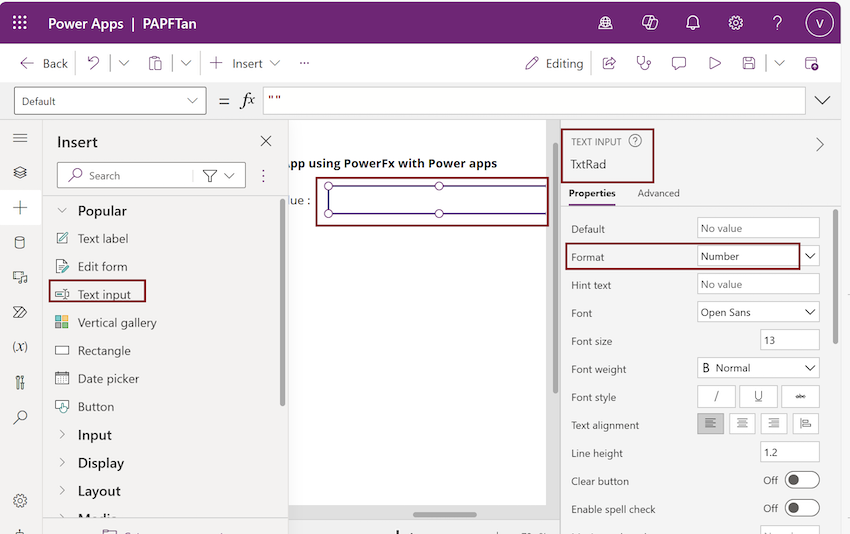Open the user account avatar V
Screen dimensions: 850x534
tap(819, 23)
